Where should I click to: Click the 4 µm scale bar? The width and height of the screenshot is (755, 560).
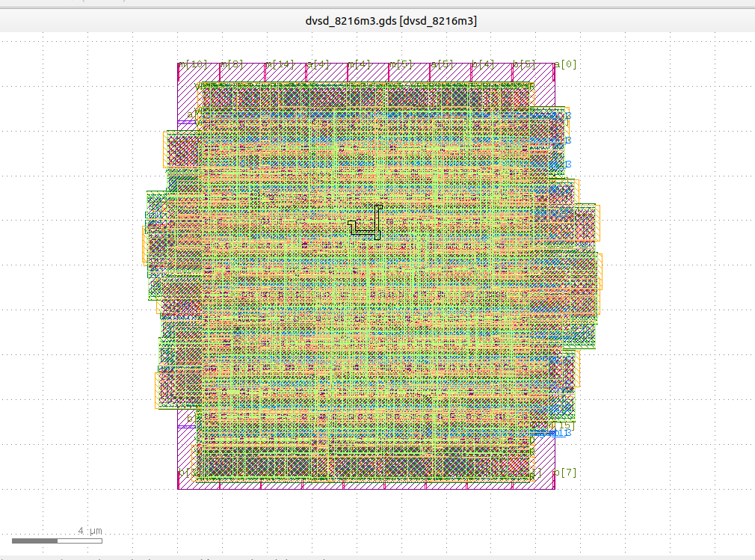click(x=57, y=541)
